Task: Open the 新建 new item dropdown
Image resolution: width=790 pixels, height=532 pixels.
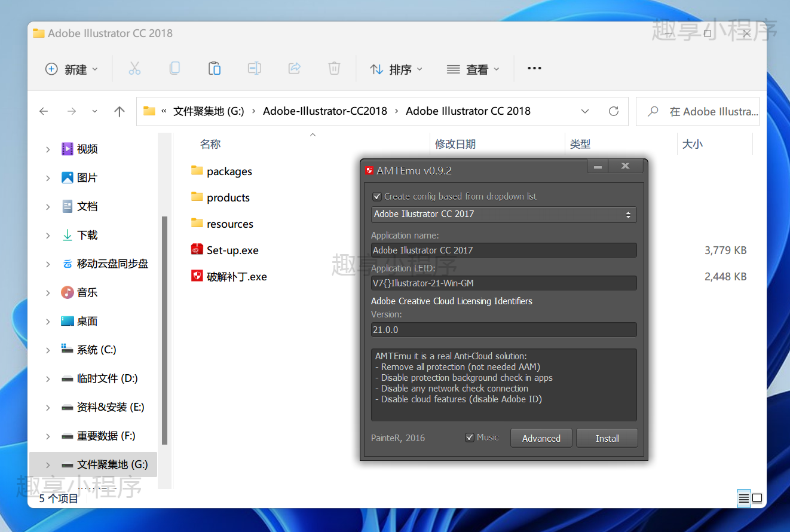Action: click(72, 69)
